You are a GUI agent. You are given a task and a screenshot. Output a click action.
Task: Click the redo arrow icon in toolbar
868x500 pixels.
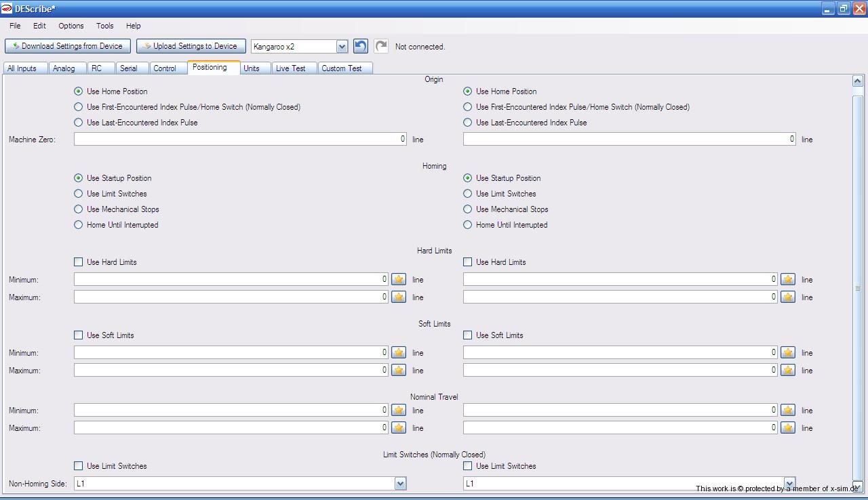tap(381, 46)
